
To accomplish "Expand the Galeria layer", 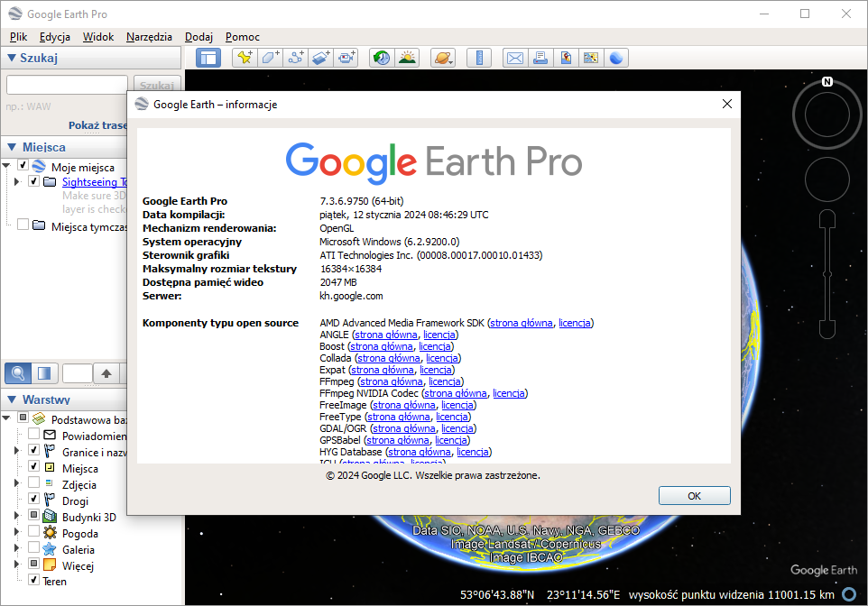I will pyautogui.click(x=16, y=548).
